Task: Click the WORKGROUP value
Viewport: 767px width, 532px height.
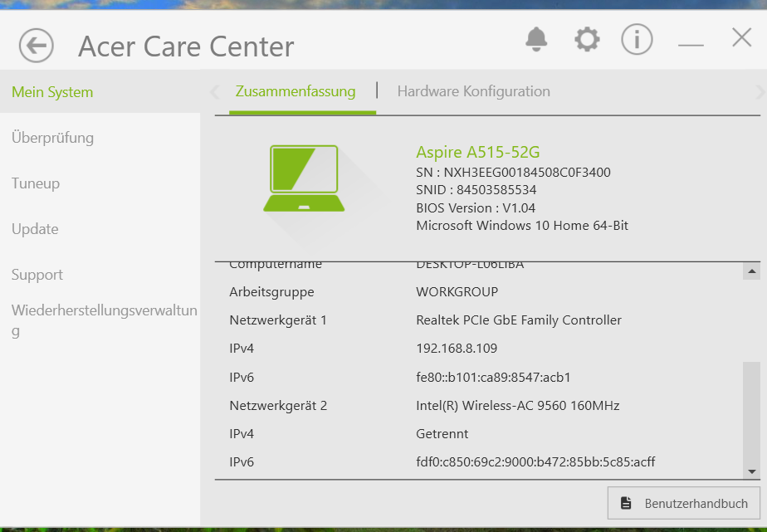Action: tap(457, 292)
